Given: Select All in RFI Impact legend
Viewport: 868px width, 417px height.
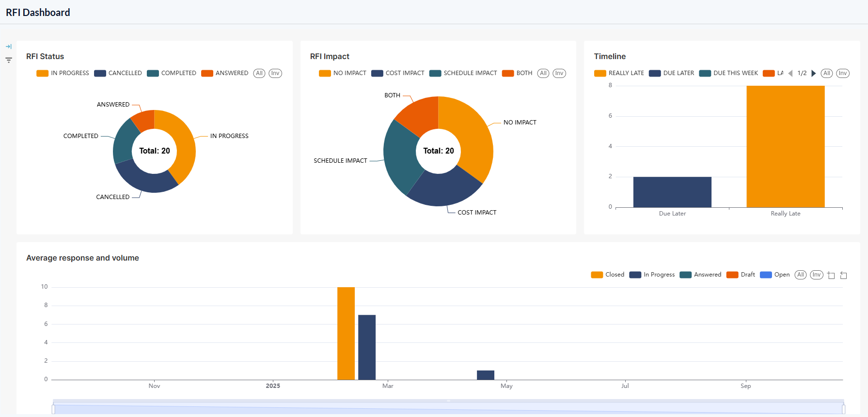Looking at the screenshot, I should pos(543,73).
